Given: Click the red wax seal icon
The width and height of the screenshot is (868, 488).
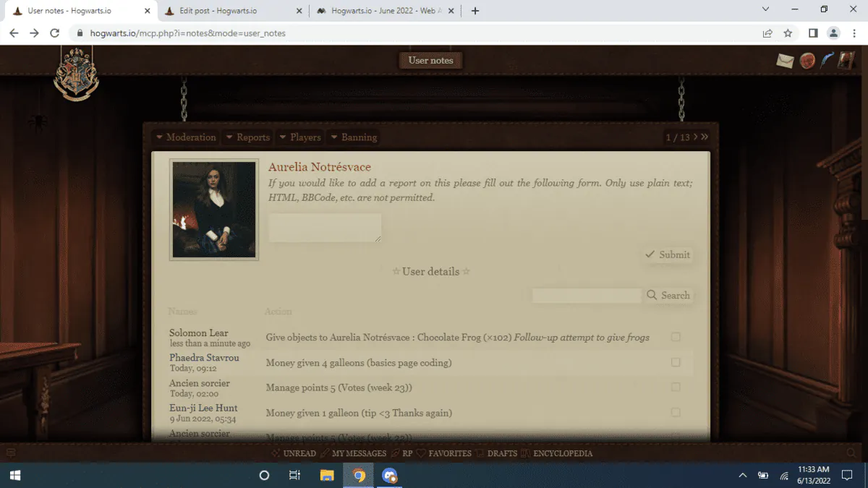Looking at the screenshot, I should [x=807, y=61].
